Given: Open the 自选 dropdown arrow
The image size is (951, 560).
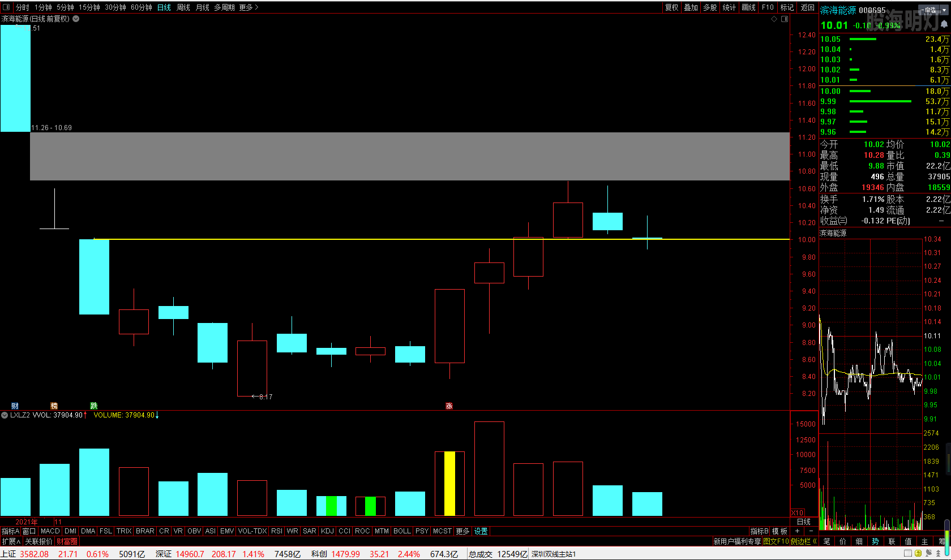Looking at the screenshot, I should click(945, 10).
